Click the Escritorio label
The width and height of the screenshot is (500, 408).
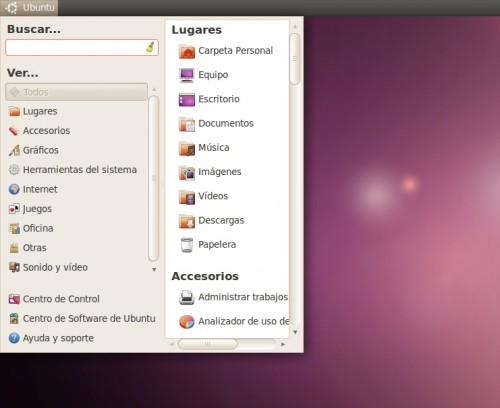(x=219, y=99)
